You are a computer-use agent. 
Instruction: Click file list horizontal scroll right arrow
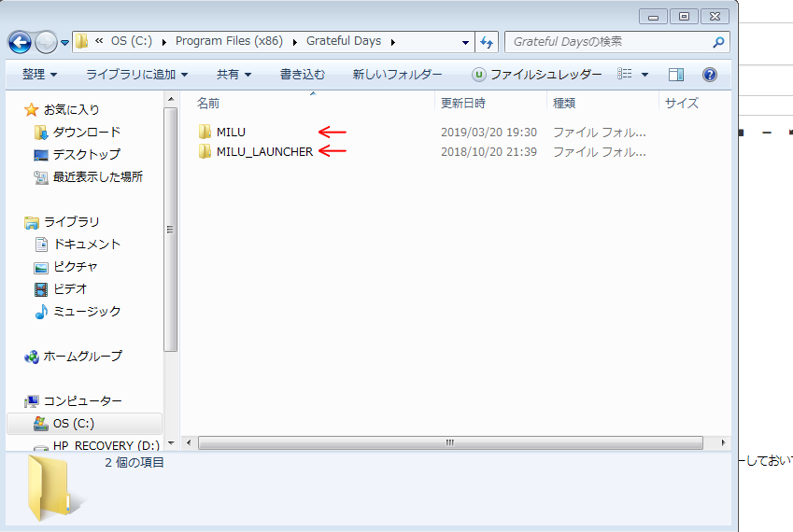(x=723, y=443)
